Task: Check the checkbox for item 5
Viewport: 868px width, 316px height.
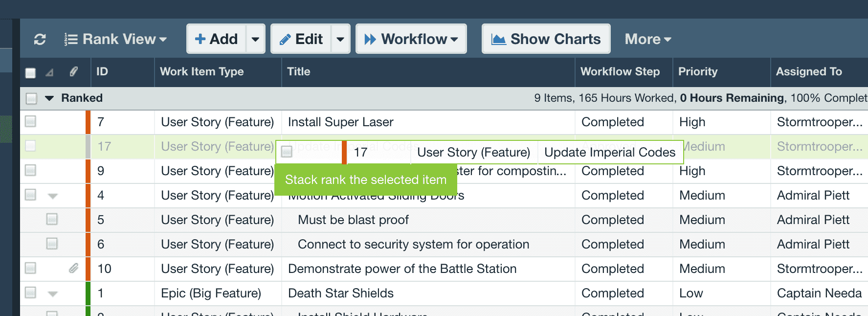Action: tap(52, 219)
